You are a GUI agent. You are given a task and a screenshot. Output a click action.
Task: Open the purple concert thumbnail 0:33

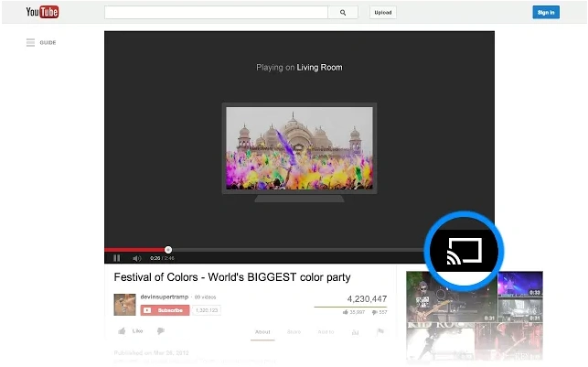(520, 284)
